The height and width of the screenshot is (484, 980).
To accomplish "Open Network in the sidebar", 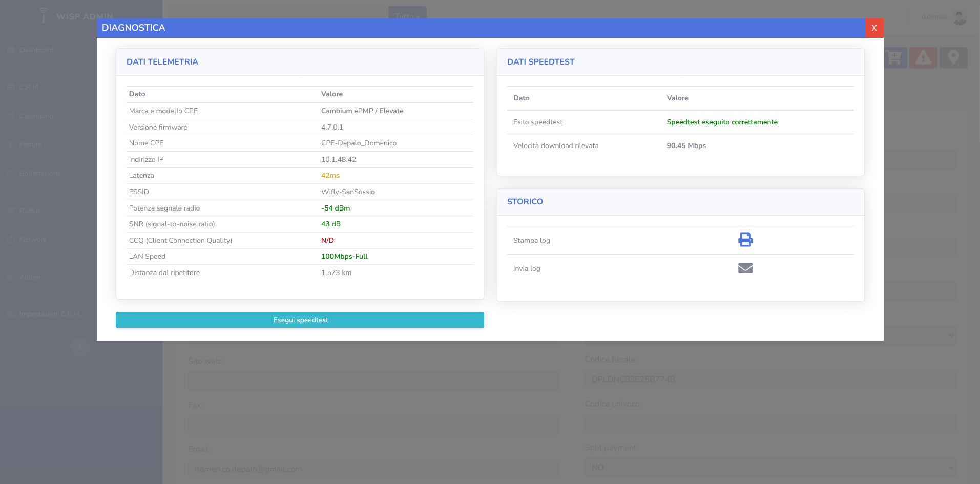I will pyautogui.click(x=33, y=239).
